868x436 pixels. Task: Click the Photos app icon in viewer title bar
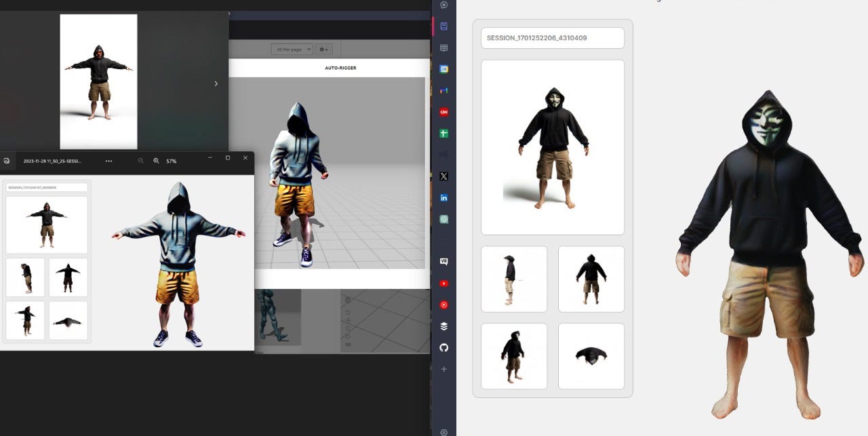coord(7,161)
